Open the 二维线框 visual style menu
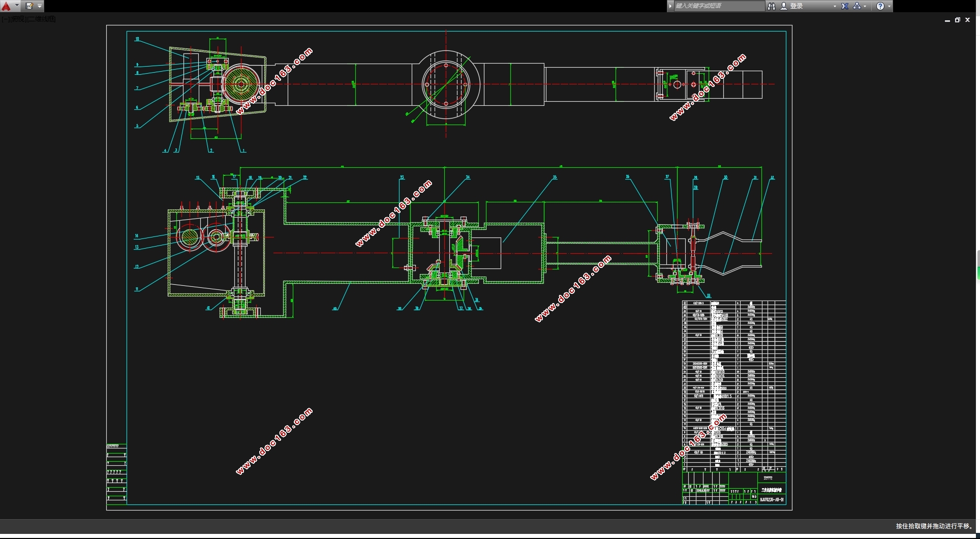 pos(42,19)
